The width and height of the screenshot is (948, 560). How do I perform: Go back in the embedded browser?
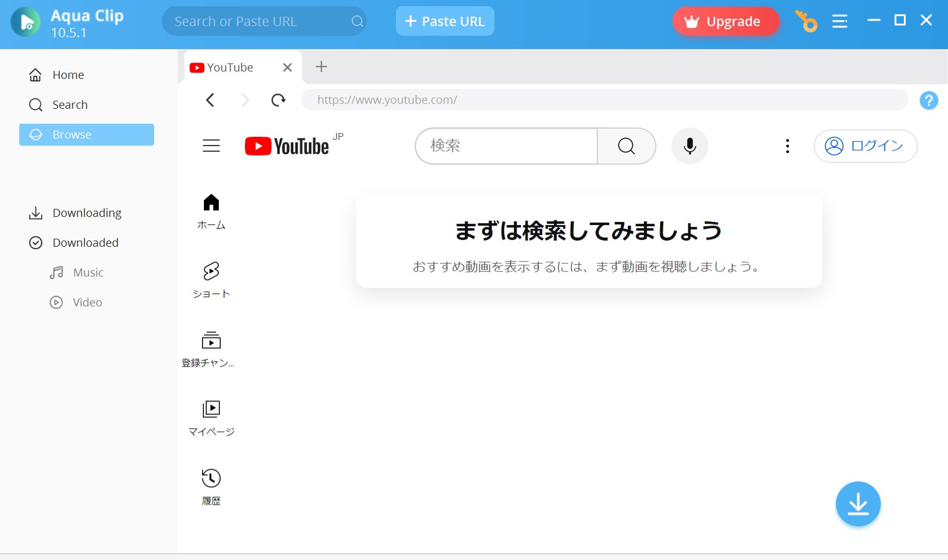point(210,100)
